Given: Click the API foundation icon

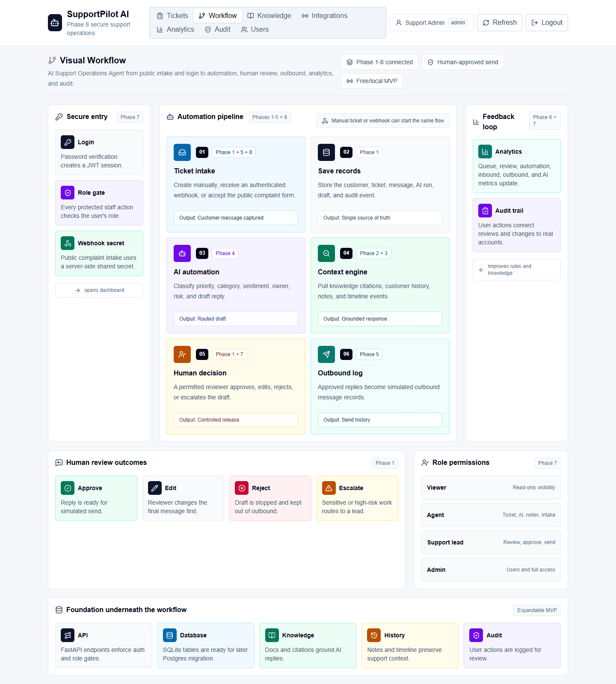Looking at the screenshot, I should coord(68,635).
